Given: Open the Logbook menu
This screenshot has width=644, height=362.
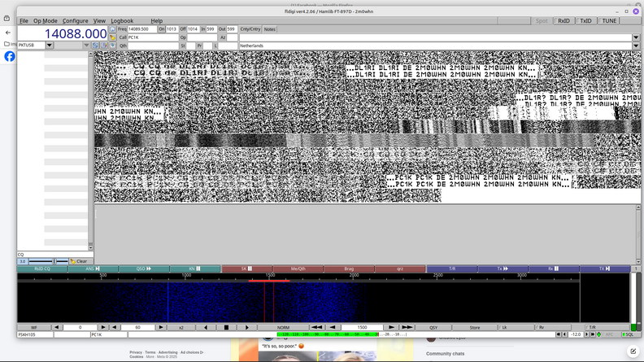Looking at the screenshot, I should pos(122,21).
